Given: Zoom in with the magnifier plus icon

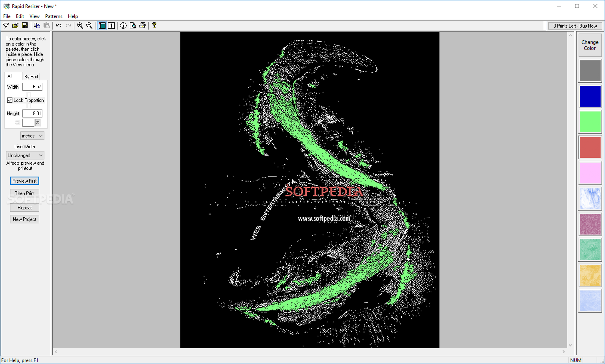Looking at the screenshot, I should click(80, 26).
